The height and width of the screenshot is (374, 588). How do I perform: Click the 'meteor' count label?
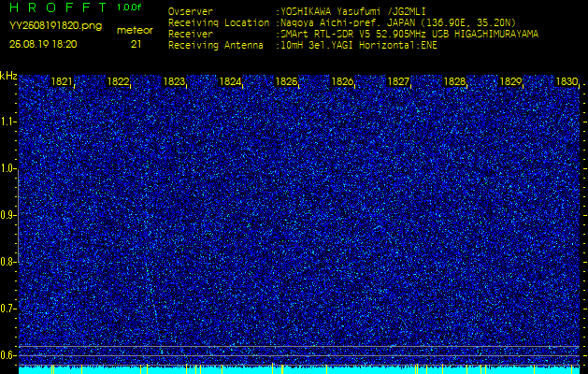135,30
